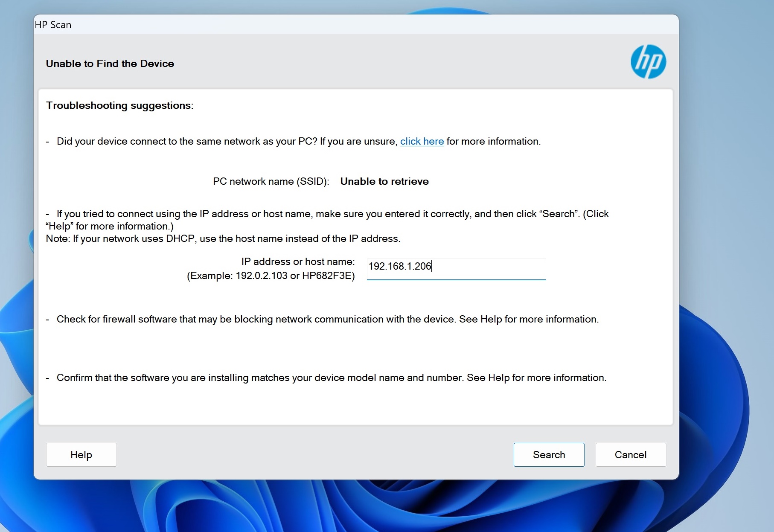Click the "Unable to Find the Device" heading

pos(110,64)
